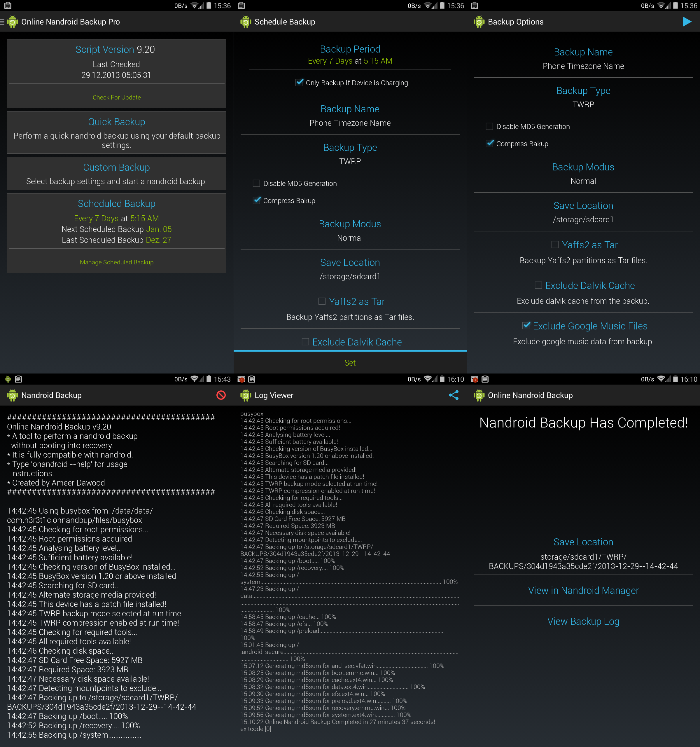
Task: Open Save Location setting in Backup Options
Action: click(583, 212)
